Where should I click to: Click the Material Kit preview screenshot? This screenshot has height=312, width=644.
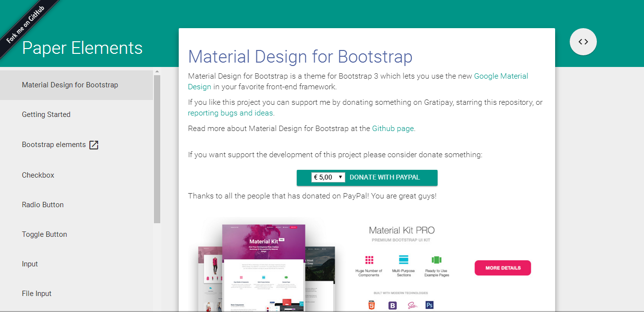coord(266,268)
